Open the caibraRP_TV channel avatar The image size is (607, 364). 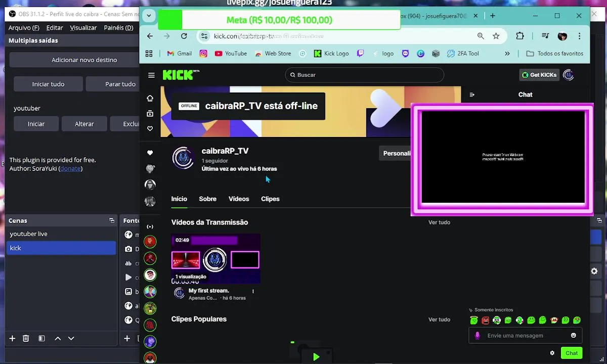tap(183, 158)
